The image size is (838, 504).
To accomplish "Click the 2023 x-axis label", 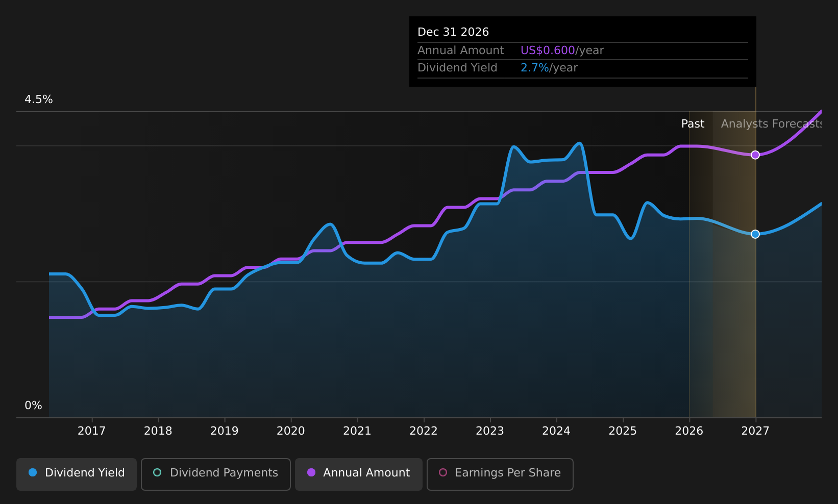I will click(x=490, y=431).
